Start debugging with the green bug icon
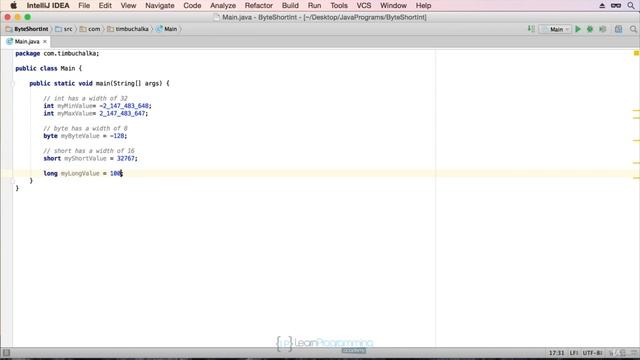640x360 pixels. click(590, 29)
